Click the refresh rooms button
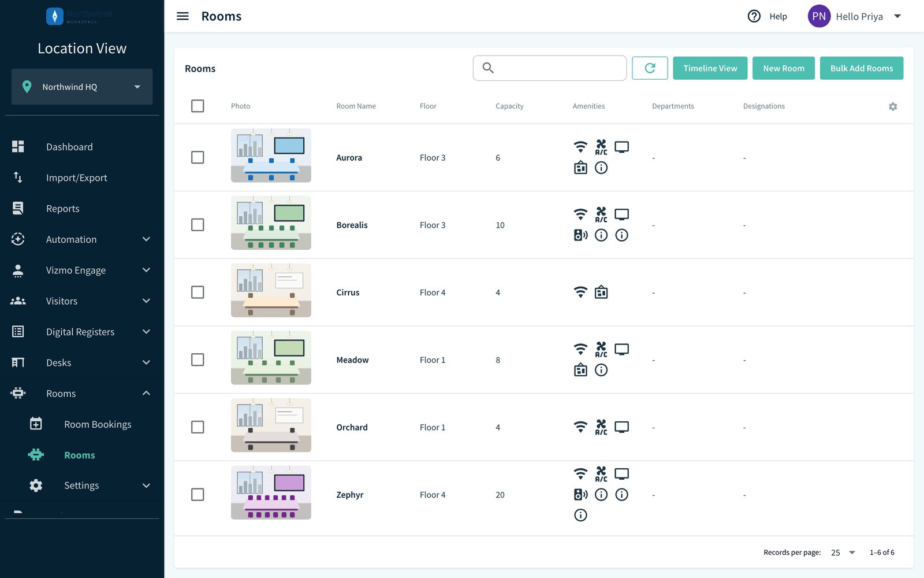The image size is (924, 578). tap(650, 68)
